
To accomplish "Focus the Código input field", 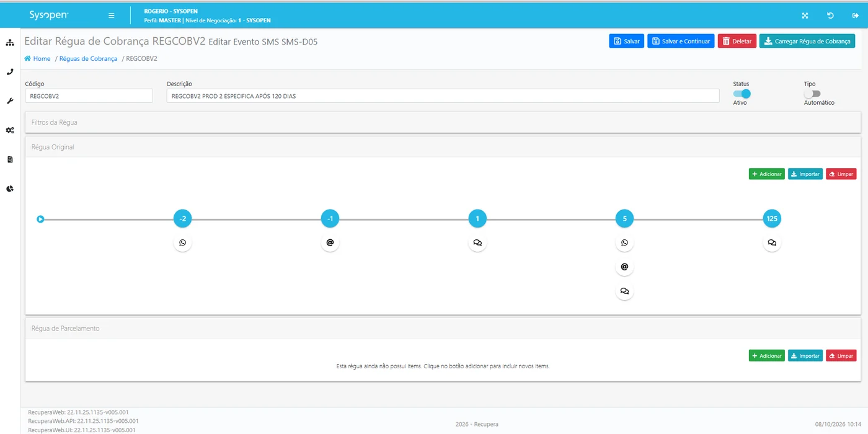I will [x=89, y=96].
